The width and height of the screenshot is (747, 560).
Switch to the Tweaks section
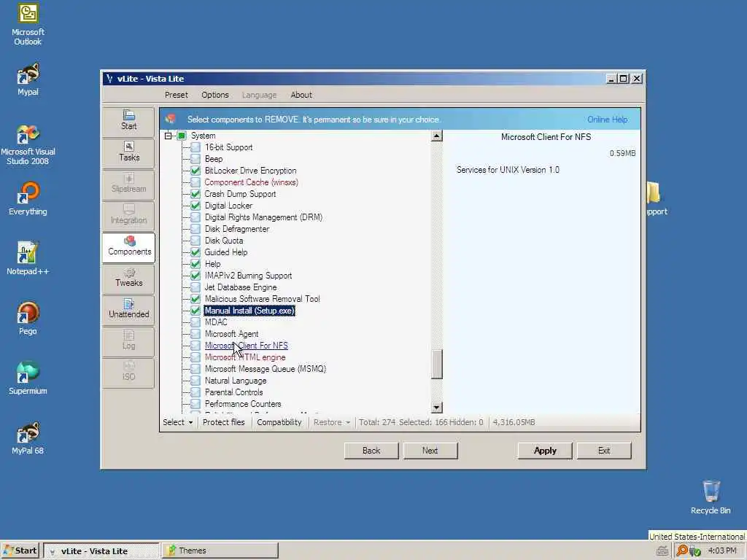pos(128,278)
